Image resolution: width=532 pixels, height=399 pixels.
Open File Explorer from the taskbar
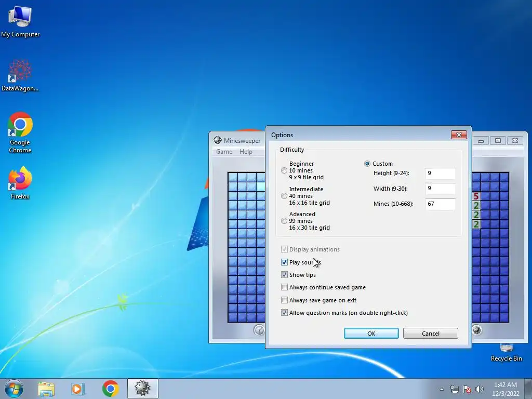[x=46, y=389]
